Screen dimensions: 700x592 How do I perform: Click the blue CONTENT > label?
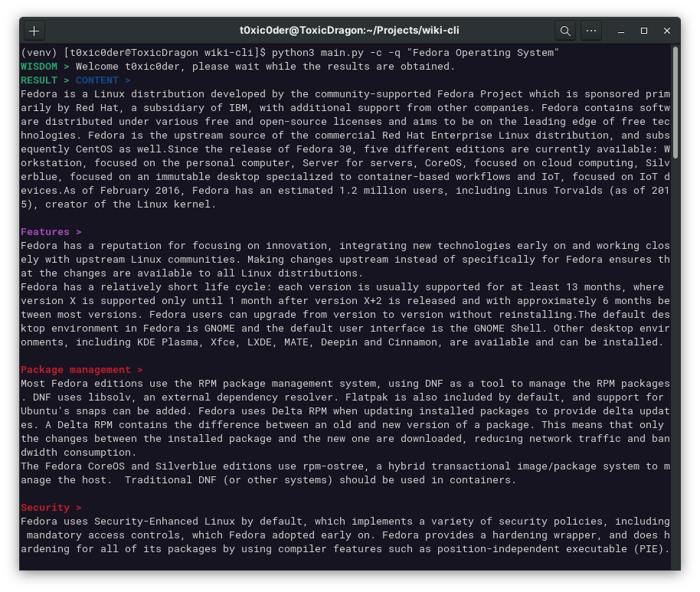(x=103, y=80)
